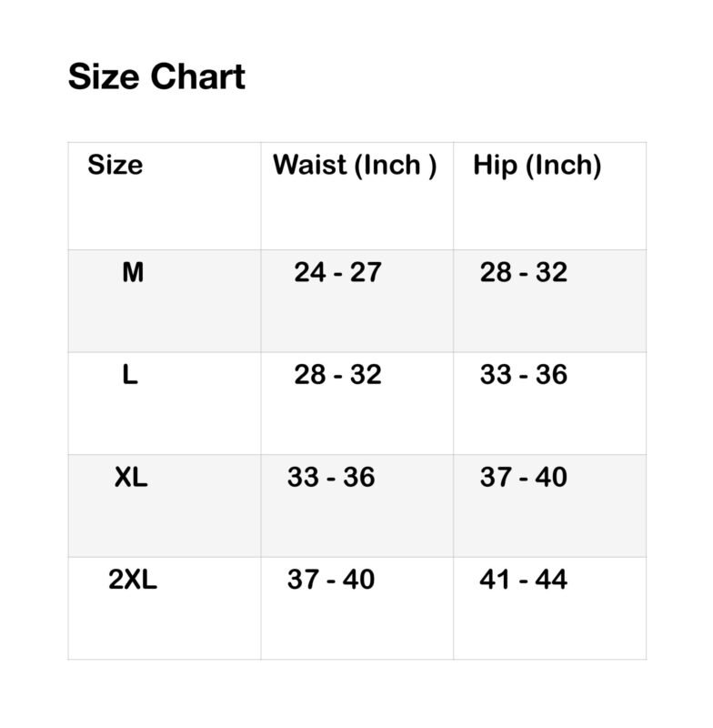Select the XL size cell
713x728 pixels.
coord(131,478)
